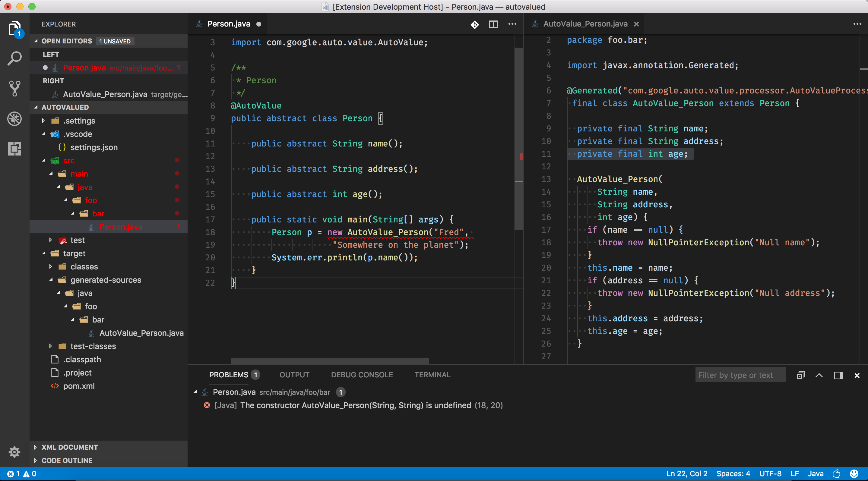
Task: Close the AutoValue_Person.java tab
Action: [x=636, y=24]
